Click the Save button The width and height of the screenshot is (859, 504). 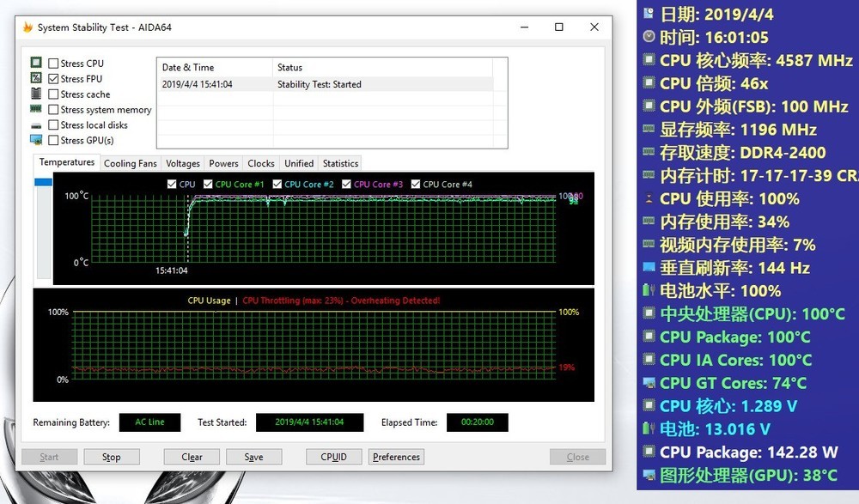253,457
